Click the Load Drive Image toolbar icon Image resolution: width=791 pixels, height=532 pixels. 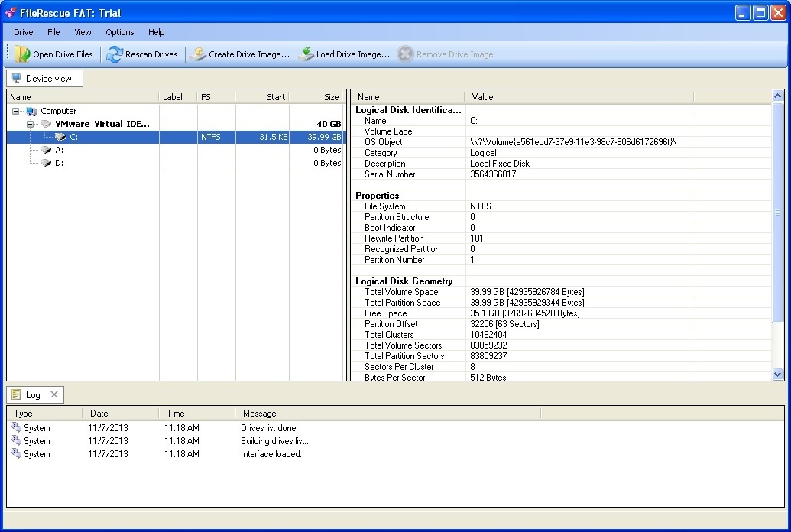(305, 54)
